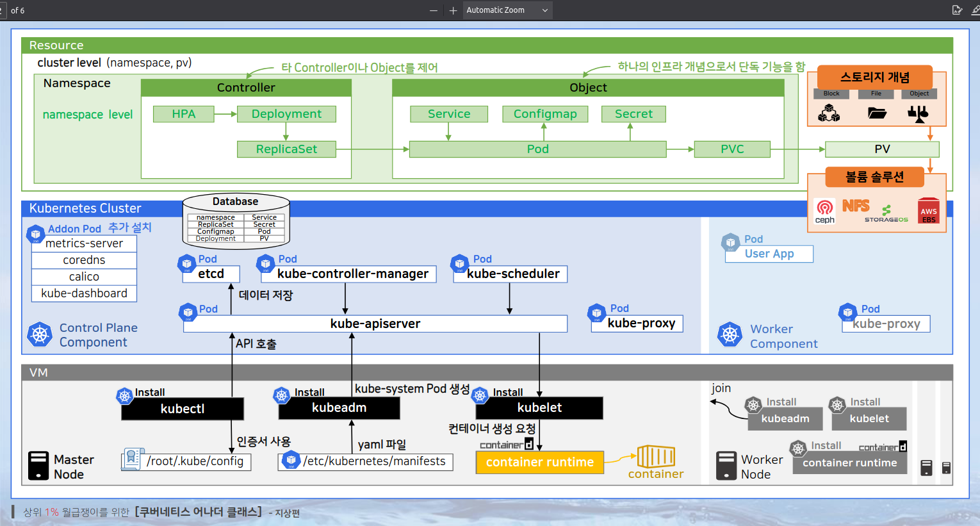The image size is (980, 526).
Task: Click the containerd logo above master container runtime
Action: (507, 444)
